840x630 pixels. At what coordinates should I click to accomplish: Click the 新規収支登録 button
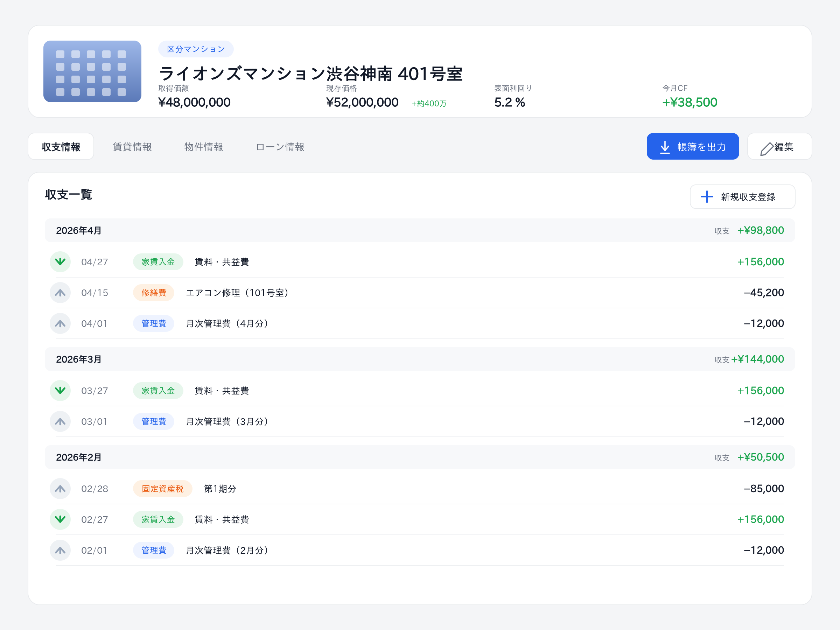point(742,197)
